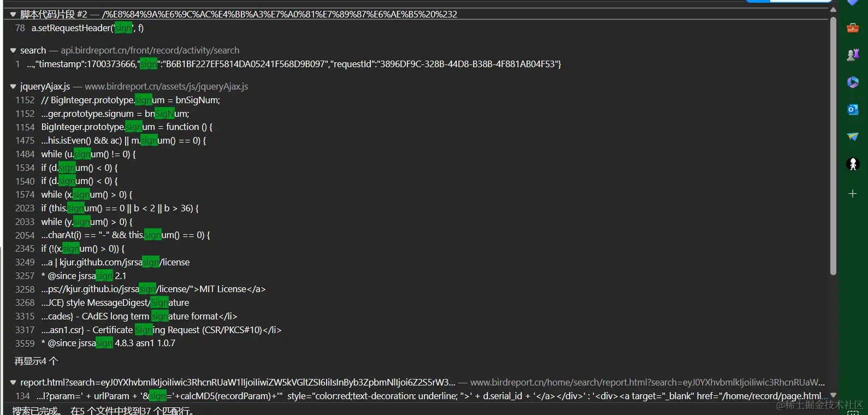Click the vertical scrollbar thumb of search results
This screenshot has width=868, height=415.
pos(833,145)
